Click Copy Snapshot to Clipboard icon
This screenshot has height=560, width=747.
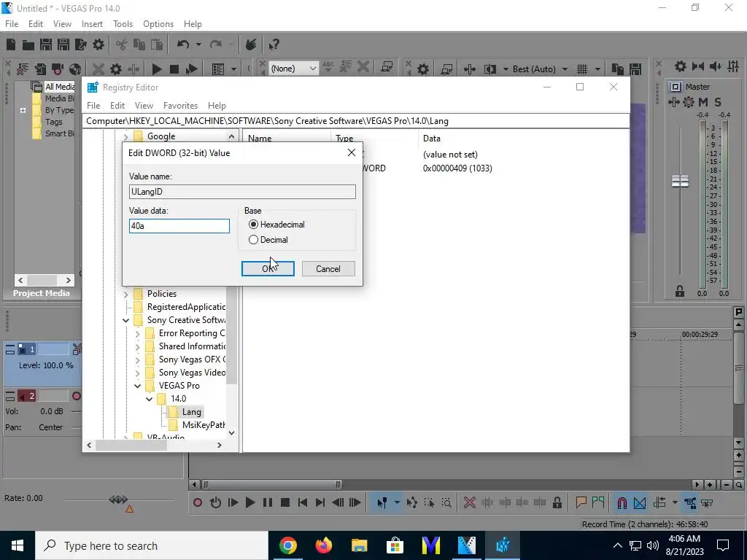coord(617,69)
